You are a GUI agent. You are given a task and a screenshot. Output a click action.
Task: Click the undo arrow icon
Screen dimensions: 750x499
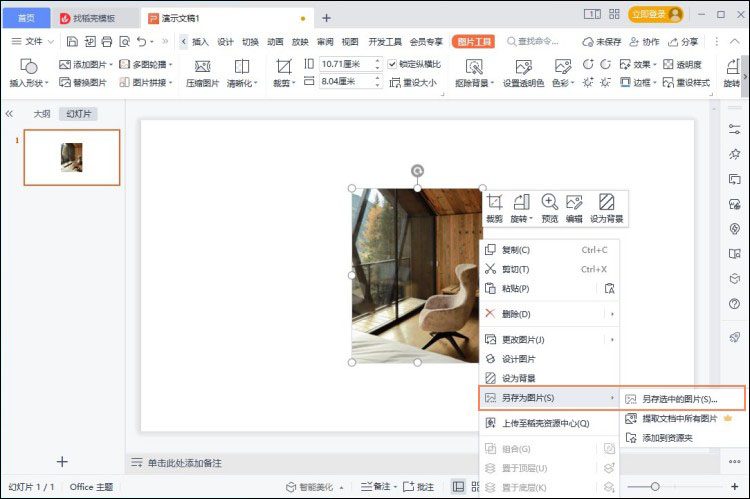142,42
